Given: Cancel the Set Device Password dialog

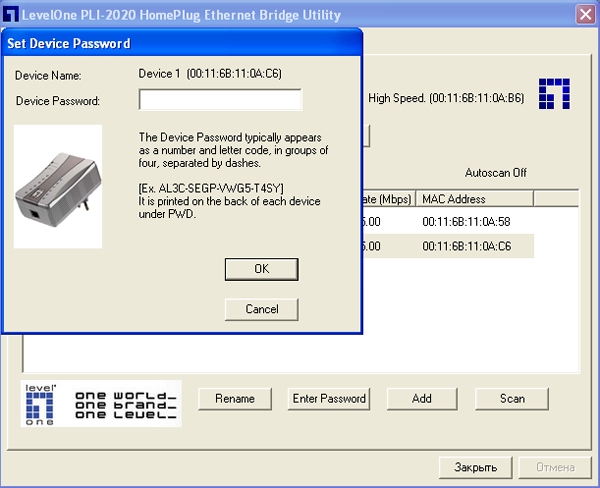Looking at the screenshot, I should 262,309.
